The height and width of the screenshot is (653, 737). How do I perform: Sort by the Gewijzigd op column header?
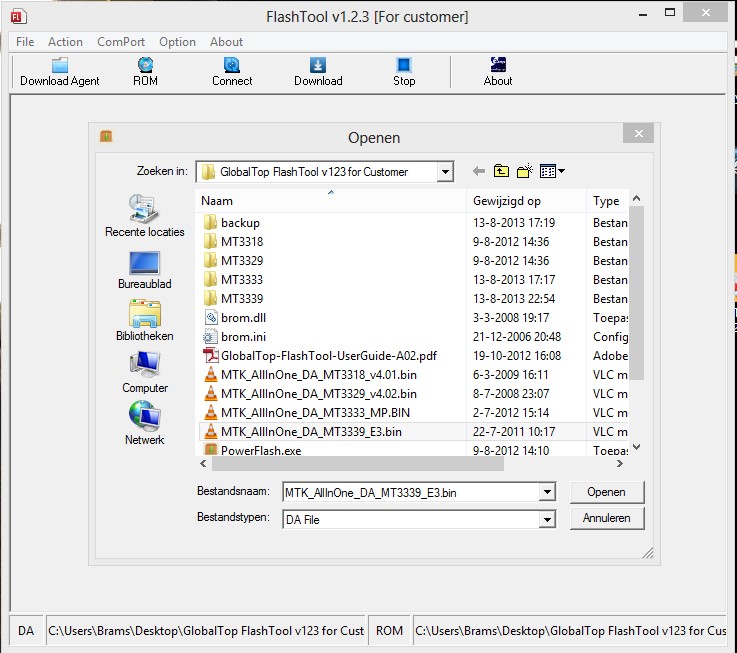click(526, 201)
